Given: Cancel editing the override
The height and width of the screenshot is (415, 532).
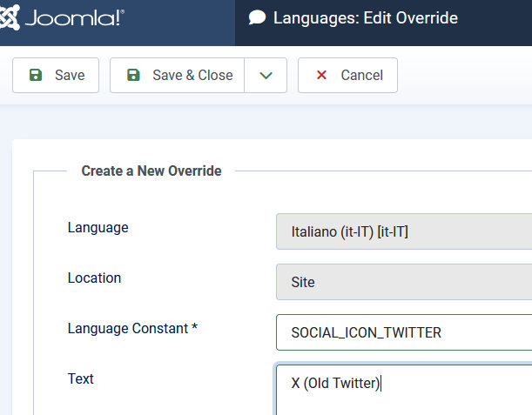Looking at the screenshot, I should (x=347, y=76).
